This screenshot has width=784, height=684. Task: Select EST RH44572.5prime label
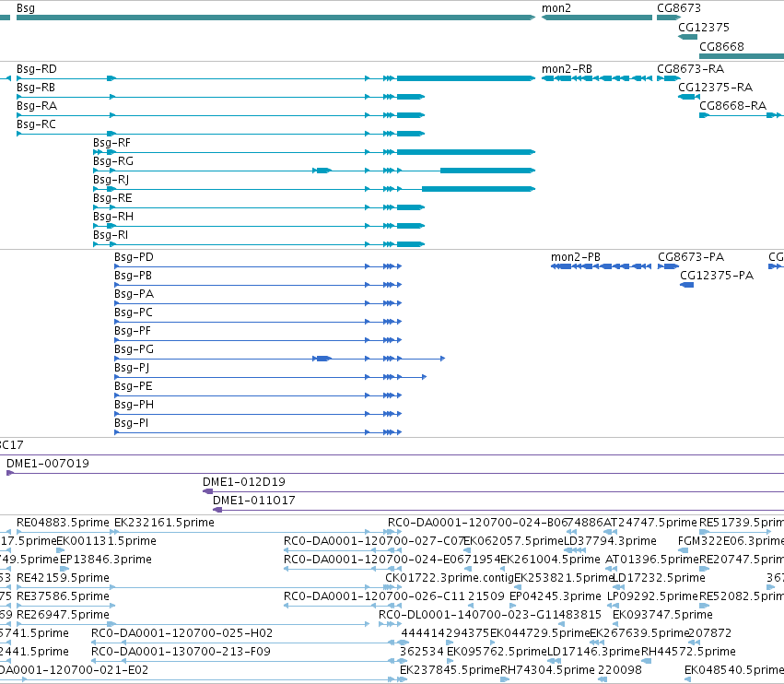point(688,652)
